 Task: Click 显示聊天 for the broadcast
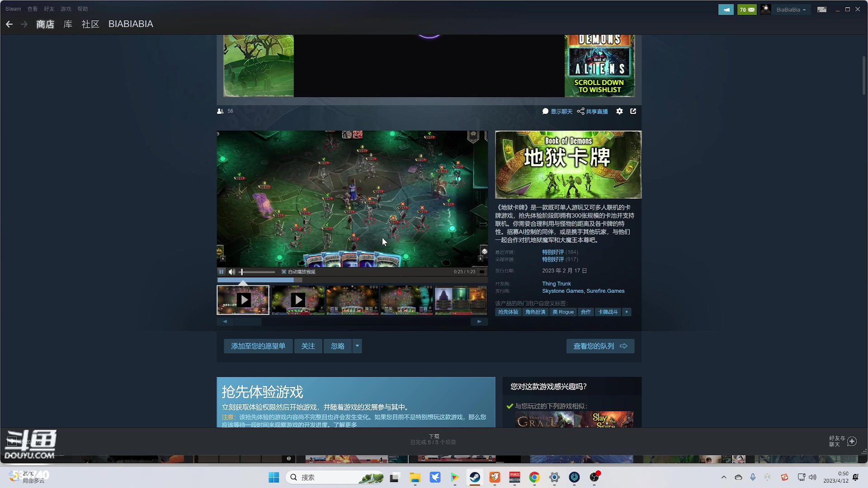coord(557,112)
